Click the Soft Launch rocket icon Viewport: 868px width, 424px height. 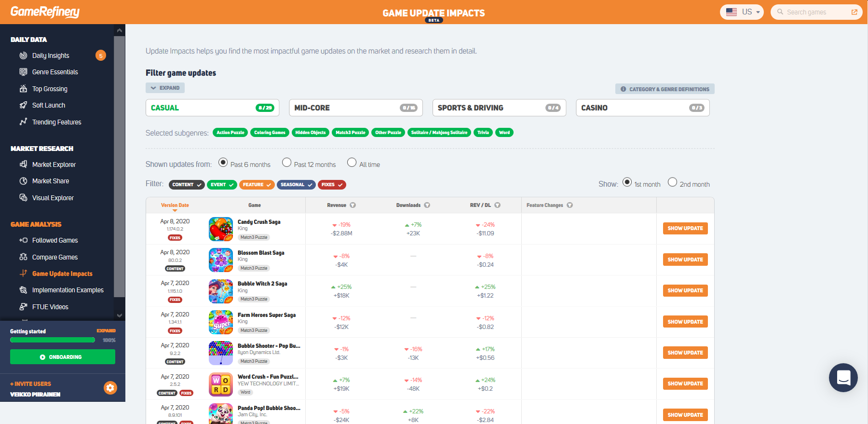point(23,105)
